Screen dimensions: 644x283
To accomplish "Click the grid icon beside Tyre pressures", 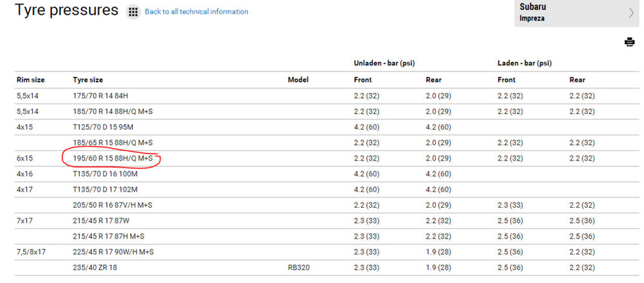I will click(133, 12).
